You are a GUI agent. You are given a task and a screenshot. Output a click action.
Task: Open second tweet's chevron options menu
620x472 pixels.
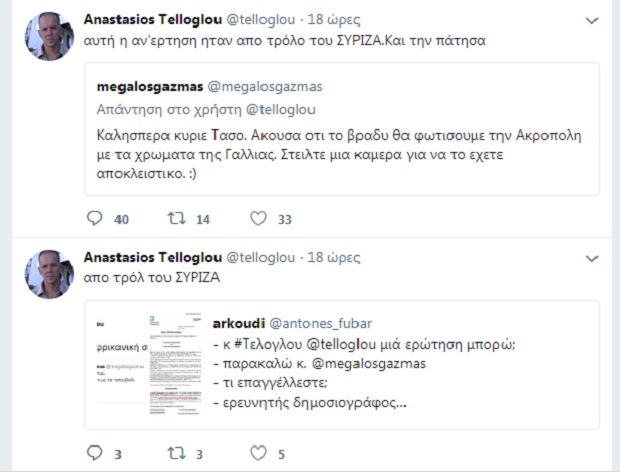point(592,259)
